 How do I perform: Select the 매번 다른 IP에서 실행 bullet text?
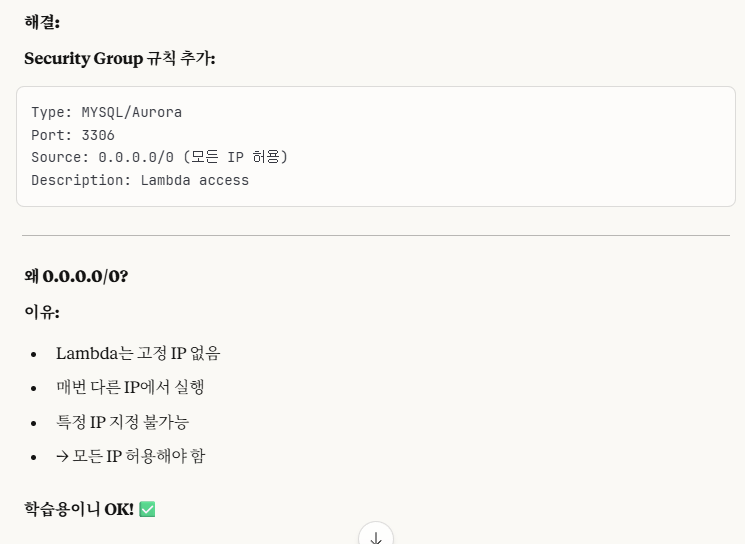[130, 387]
